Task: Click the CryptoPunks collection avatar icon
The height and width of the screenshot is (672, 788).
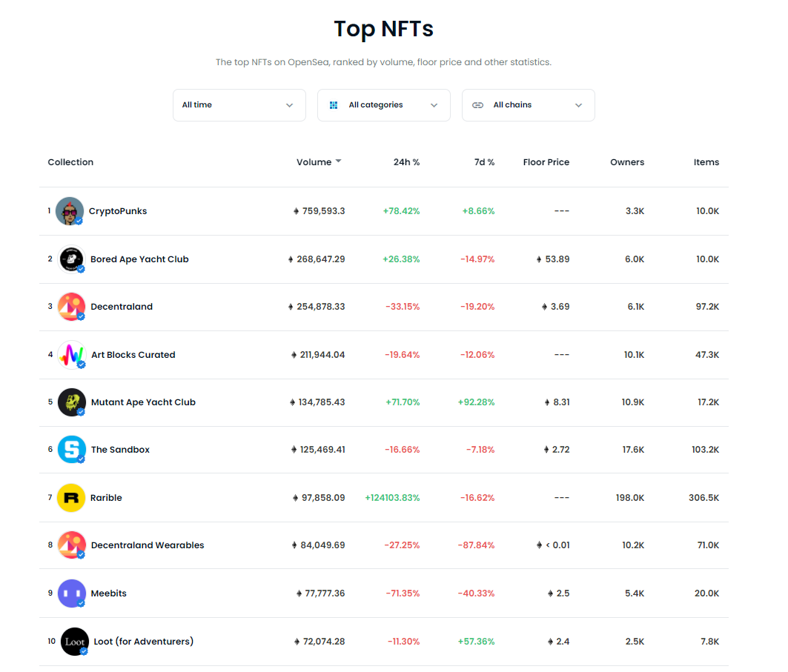Action: pos(70,211)
